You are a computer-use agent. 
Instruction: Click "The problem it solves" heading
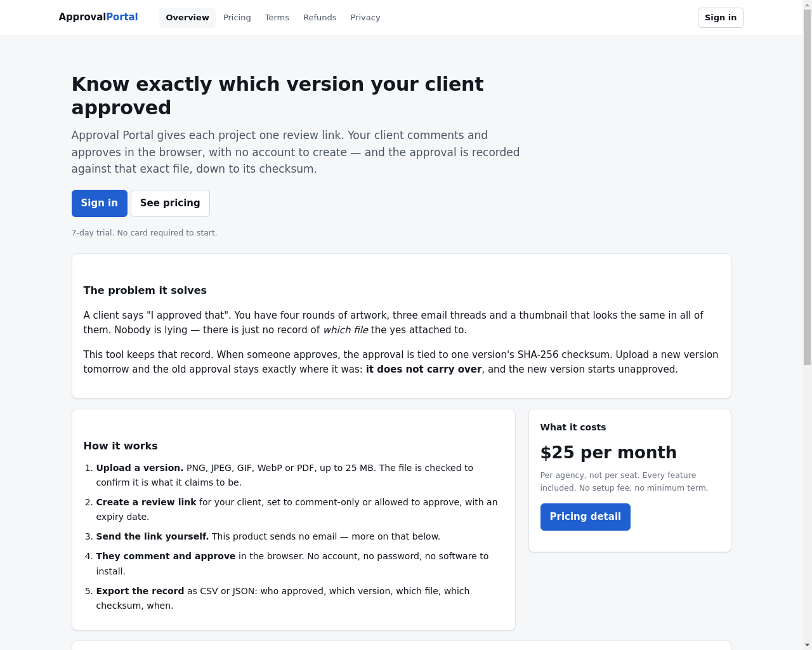pos(145,290)
